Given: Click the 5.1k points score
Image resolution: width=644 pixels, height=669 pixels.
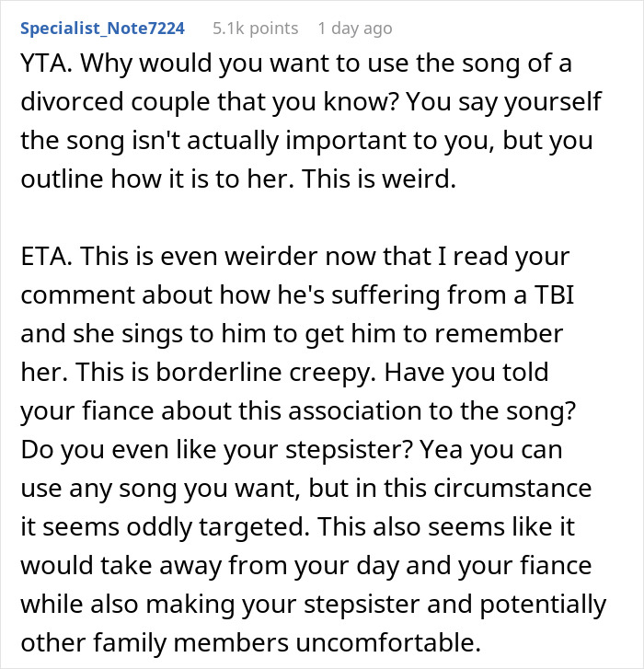Looking at the screenshot, I should coord(255,29).
